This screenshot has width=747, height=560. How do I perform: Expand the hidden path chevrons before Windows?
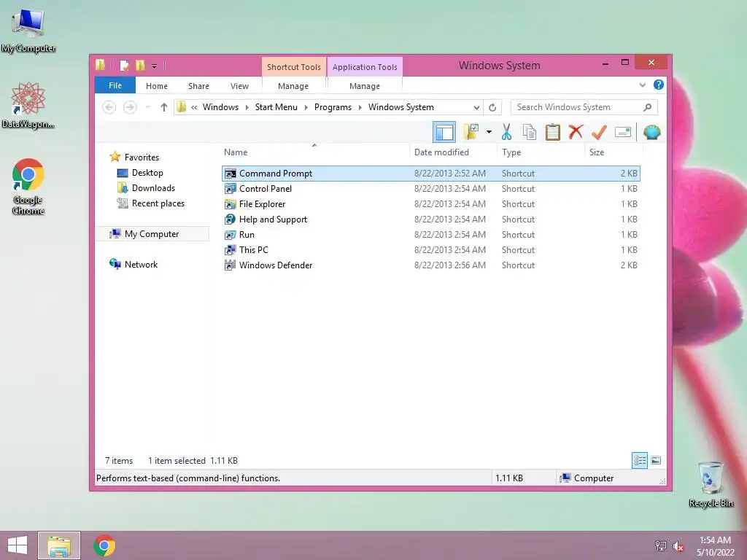pyautogui.click(x=194, y=108)
